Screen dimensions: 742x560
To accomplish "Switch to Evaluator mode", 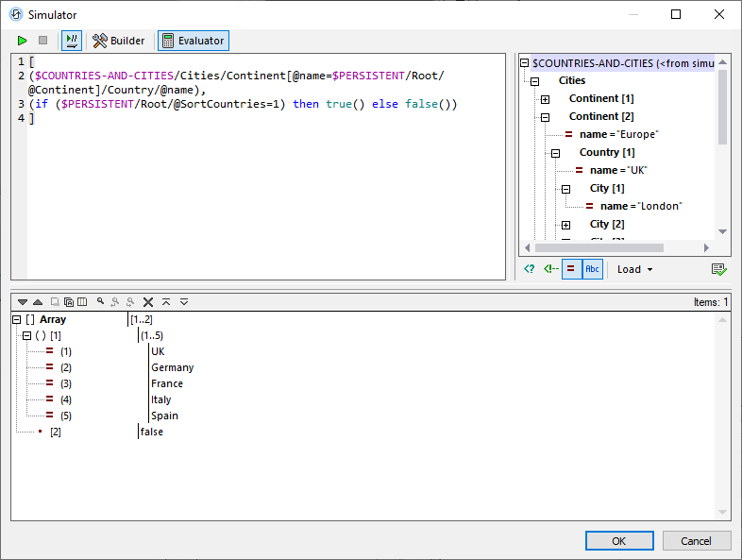I will pyautogui.click(x=194, y=41).
